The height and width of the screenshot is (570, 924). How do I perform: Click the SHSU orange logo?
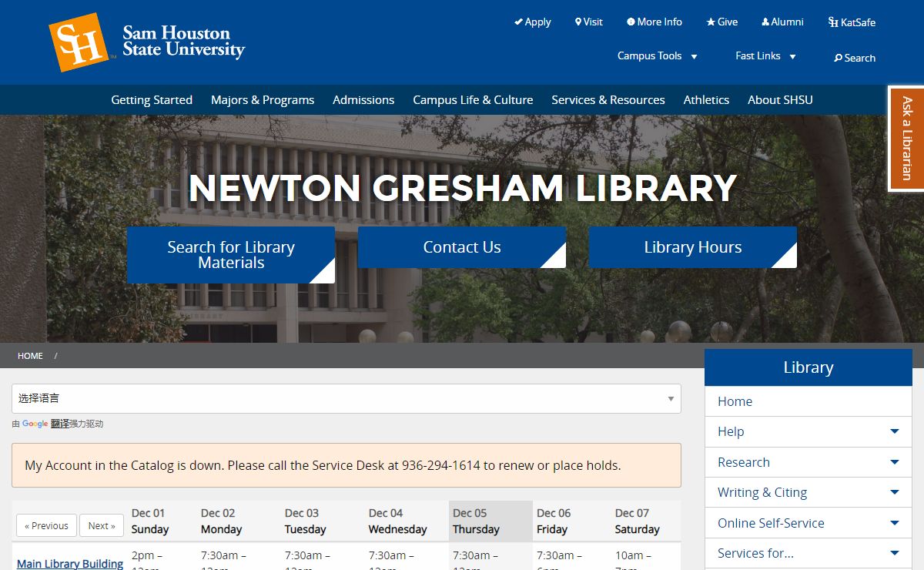78,42
